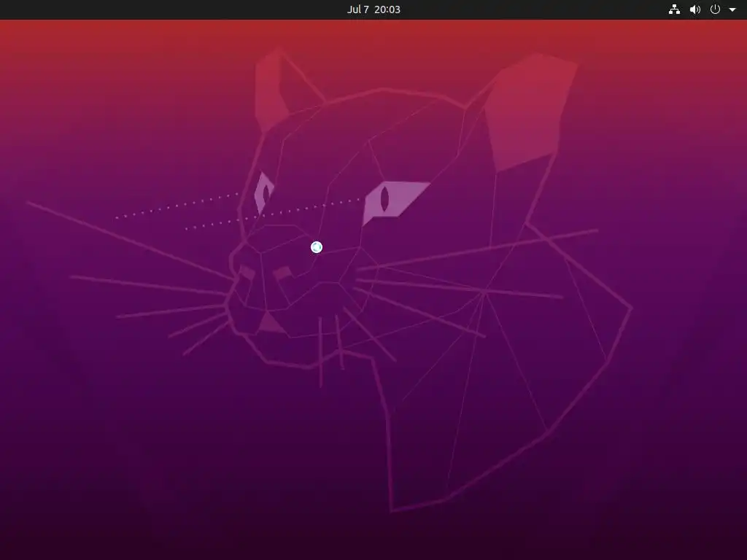
Task: Expand the system menu dropdown arrow
Action: point(732,9)
